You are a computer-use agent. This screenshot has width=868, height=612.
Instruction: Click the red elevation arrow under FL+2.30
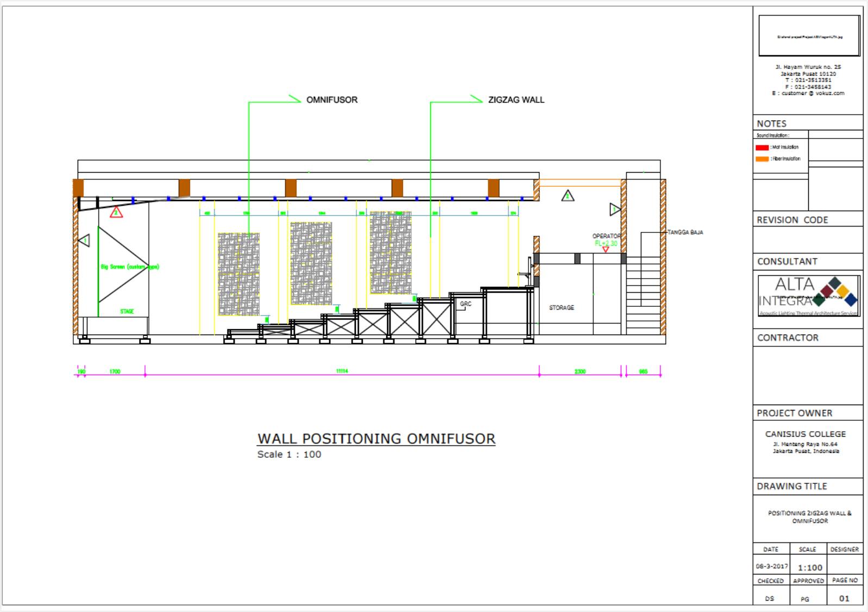(606, 250)
